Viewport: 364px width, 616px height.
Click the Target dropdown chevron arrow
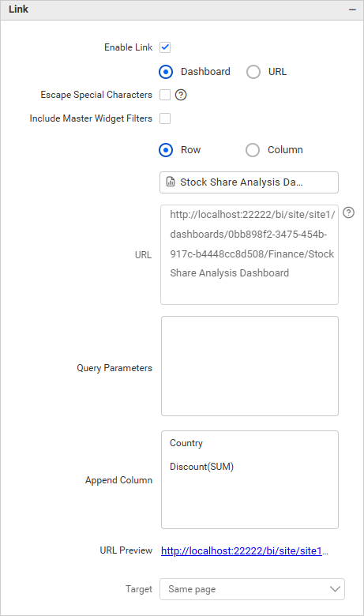pos(335,589)
